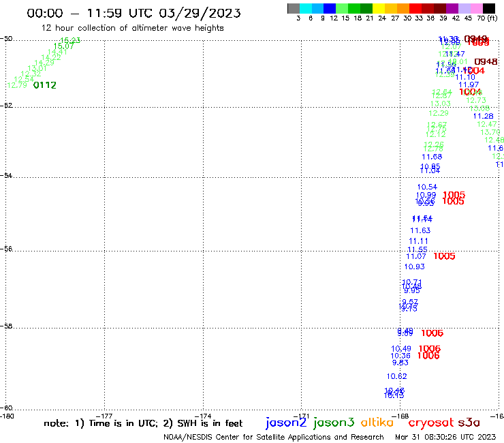Click the '11.68' blue wave height
Screen dimensions: 504x443
click(x=432, y=157)
